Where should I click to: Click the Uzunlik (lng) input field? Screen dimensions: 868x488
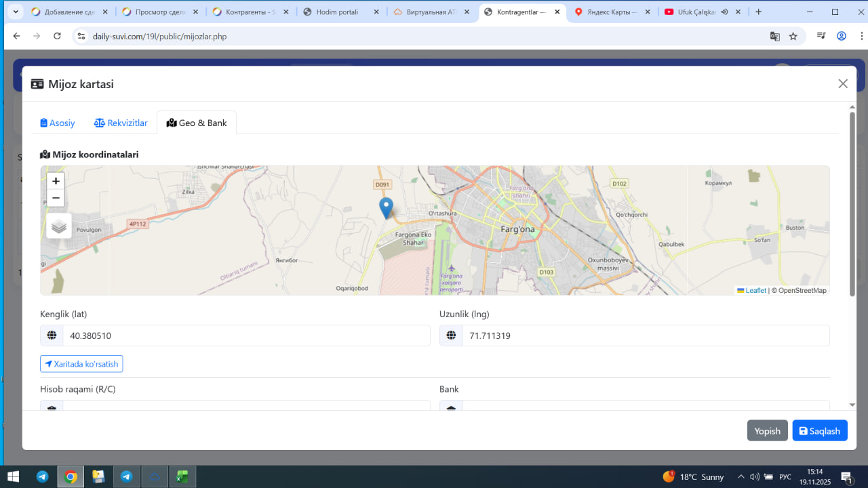click(645, 335)
